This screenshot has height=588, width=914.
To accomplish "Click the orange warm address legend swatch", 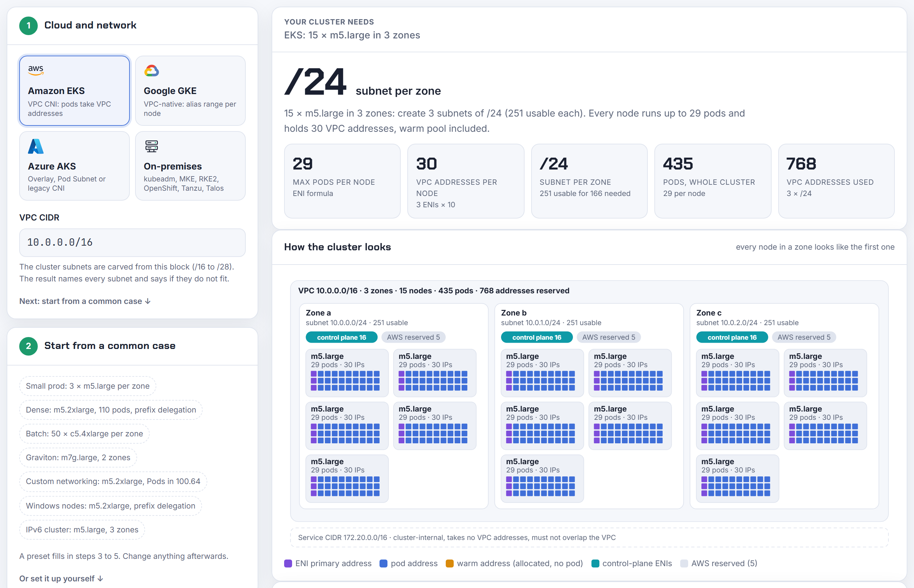I will (450, 563).
